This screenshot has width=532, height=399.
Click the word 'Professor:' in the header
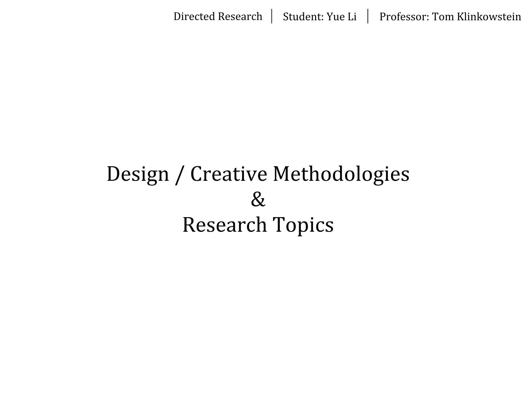point(404,17)
